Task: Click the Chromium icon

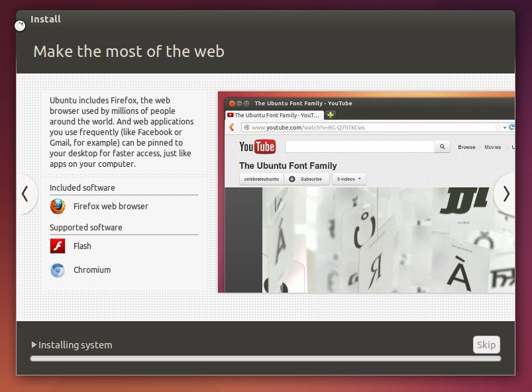Action: tap(58, 270)
